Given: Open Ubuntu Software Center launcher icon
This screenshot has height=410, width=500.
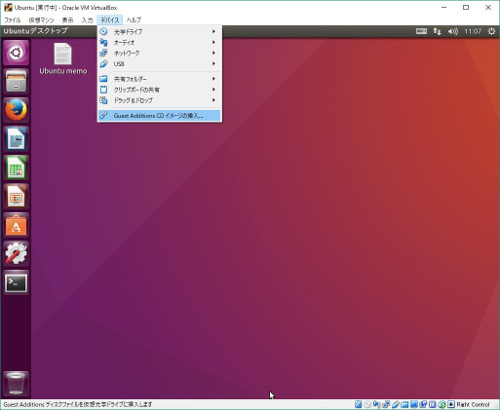Looking at the screenshot, I should 16,225.
